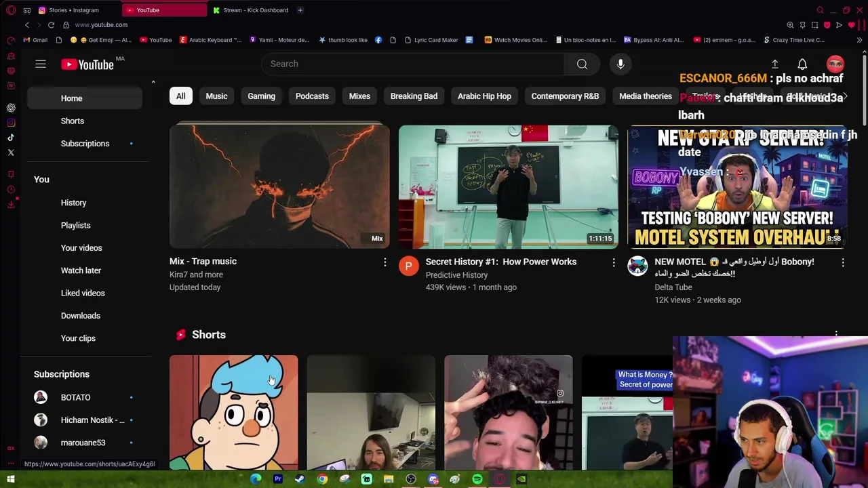
Task: Open marouane53 subscription channel
Action: coord(85,443)
